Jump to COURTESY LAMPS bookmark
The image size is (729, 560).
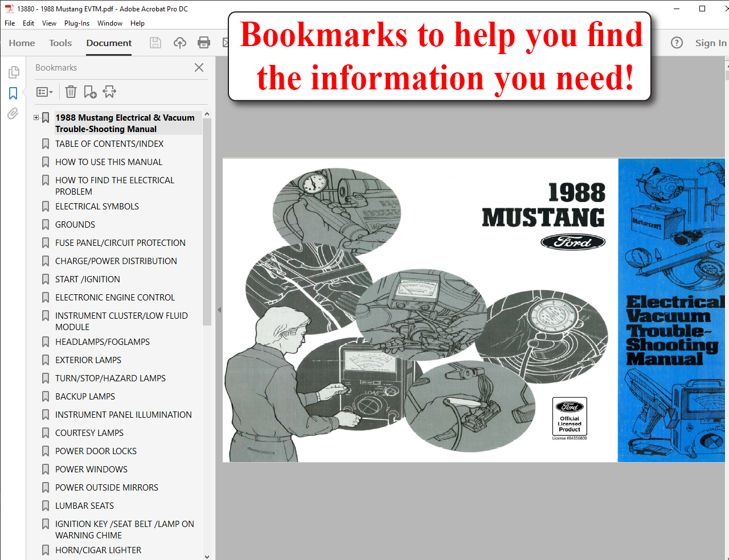point(89,433)
